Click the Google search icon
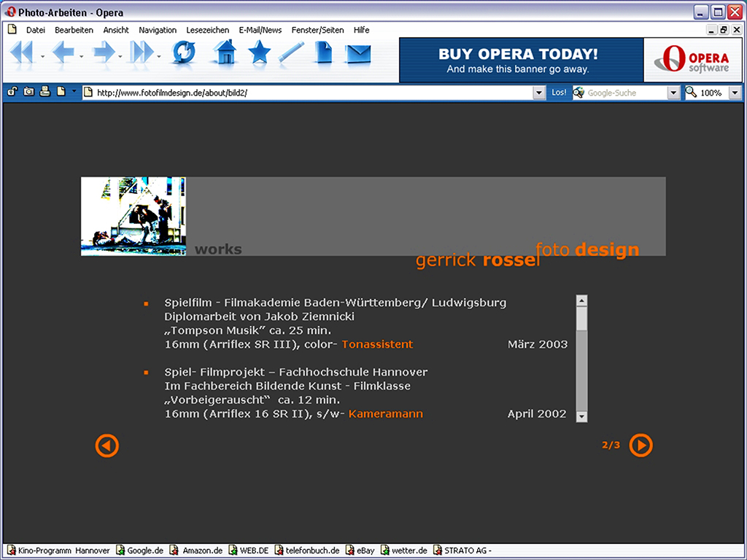Viewport: 747px width, 560px height. coord(578,93)
